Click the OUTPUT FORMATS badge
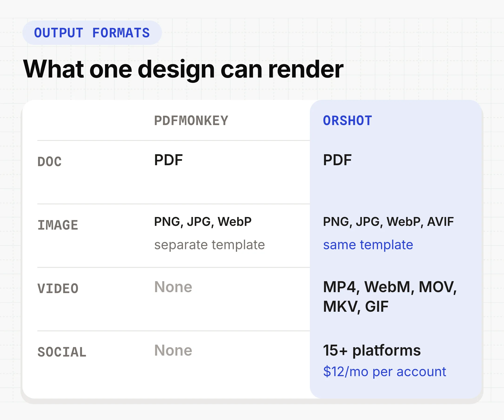The height and width of the screenshot is (420, 504). 92,33
